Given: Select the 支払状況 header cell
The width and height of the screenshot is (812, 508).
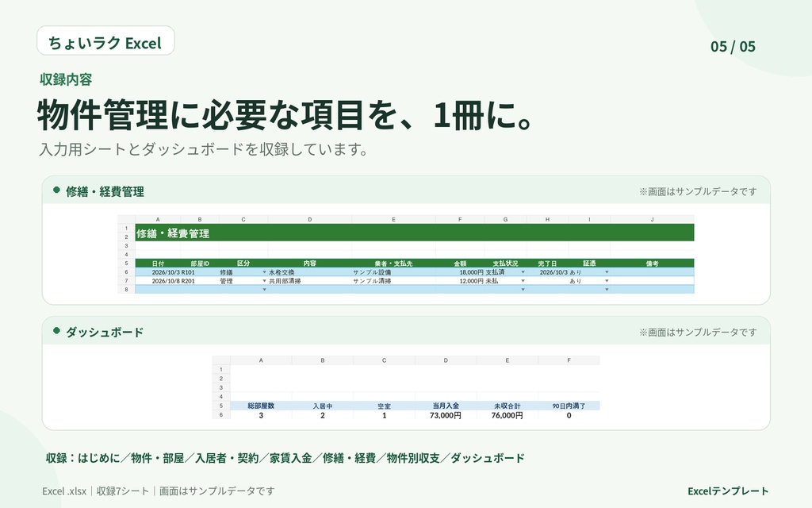Looking at the screenshot, I should pyautogui.click(x=505, y=264).
